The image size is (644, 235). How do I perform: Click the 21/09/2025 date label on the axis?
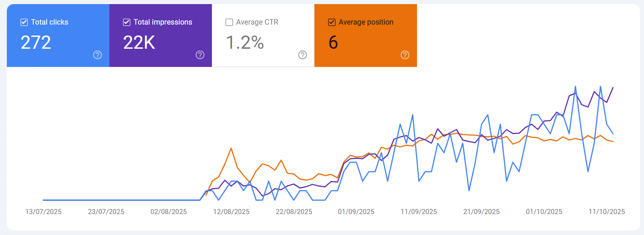[481, 212]
